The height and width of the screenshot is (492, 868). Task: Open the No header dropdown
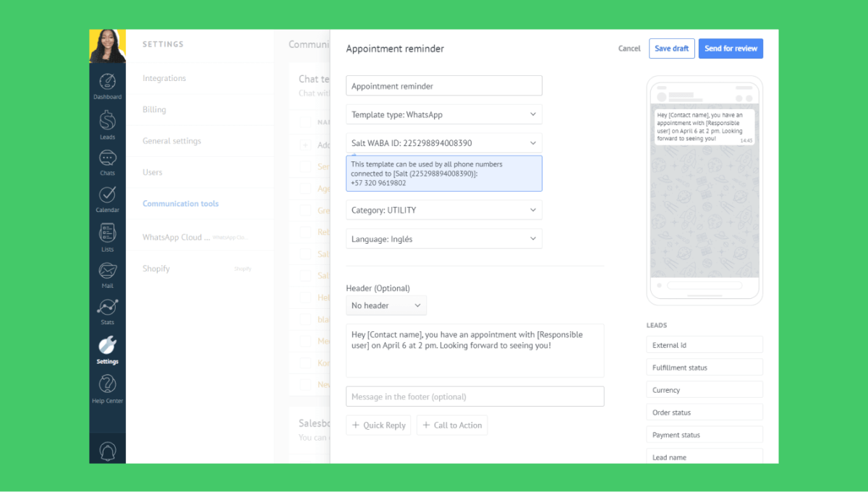tap(386, 305)
